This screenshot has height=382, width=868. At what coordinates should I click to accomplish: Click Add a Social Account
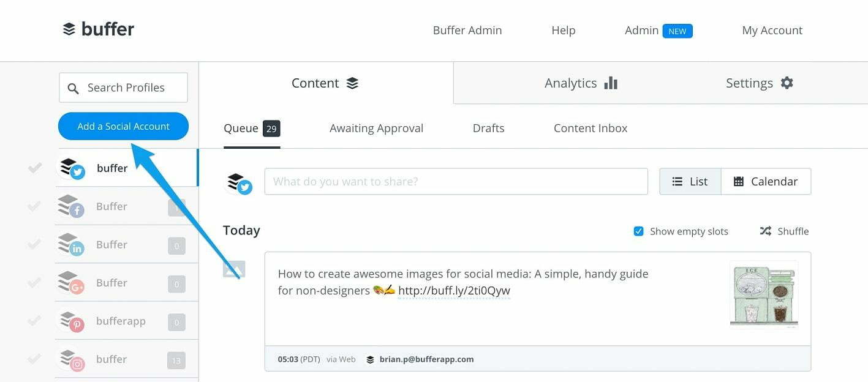(x=123, y=126)
